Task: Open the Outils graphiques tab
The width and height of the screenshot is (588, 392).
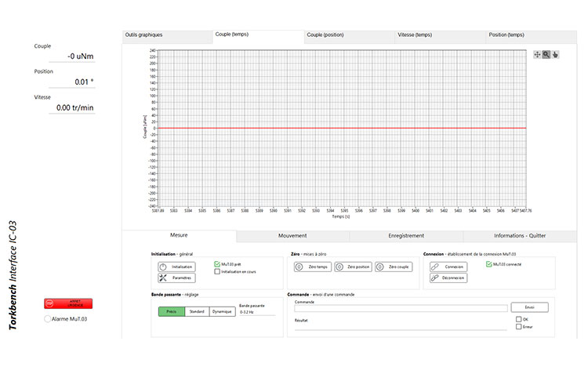Action: (167, 37)
